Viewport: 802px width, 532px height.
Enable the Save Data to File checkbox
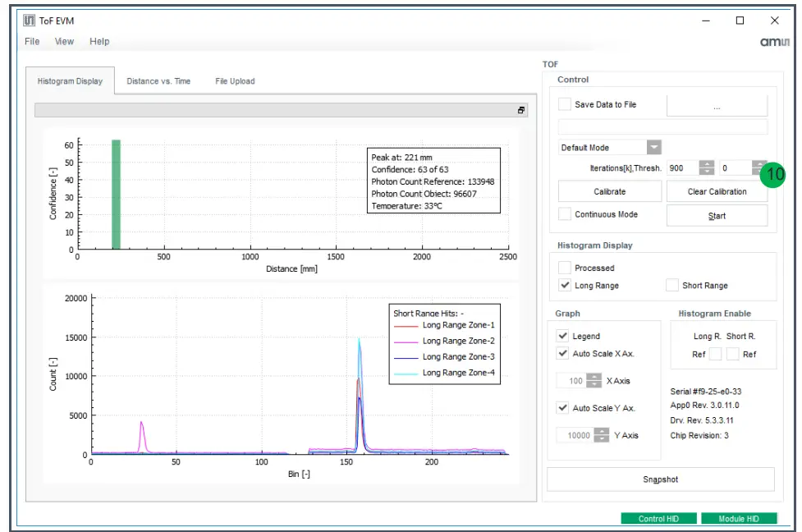pyautogui.click(x=565, y=104)
